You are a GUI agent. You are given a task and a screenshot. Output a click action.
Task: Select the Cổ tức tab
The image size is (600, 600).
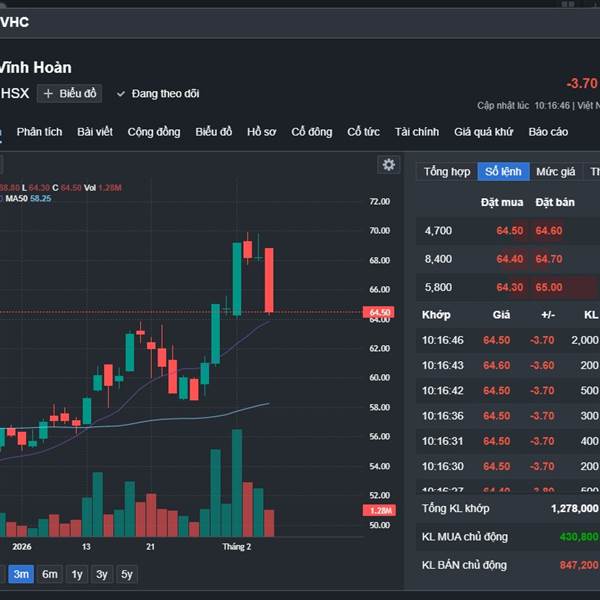364,132
